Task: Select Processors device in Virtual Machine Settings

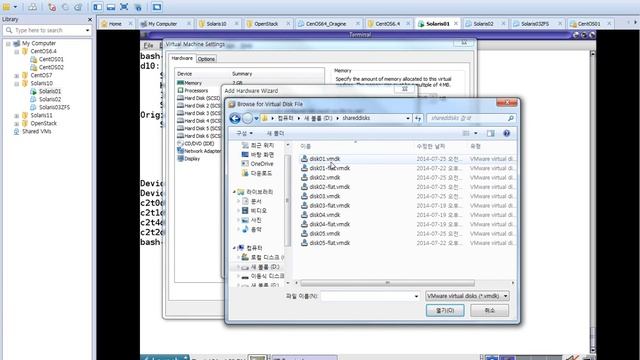Action: (x=196, y=91)
